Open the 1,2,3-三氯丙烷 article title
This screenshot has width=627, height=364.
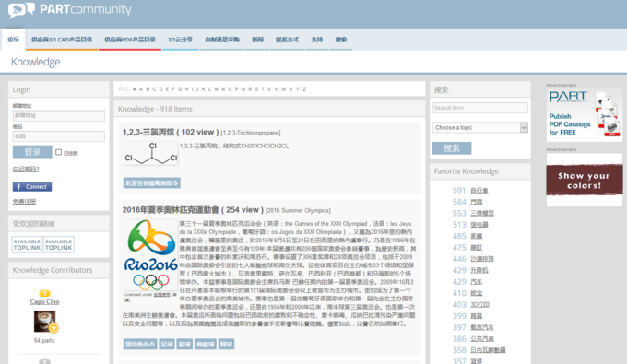coord(171,133)
